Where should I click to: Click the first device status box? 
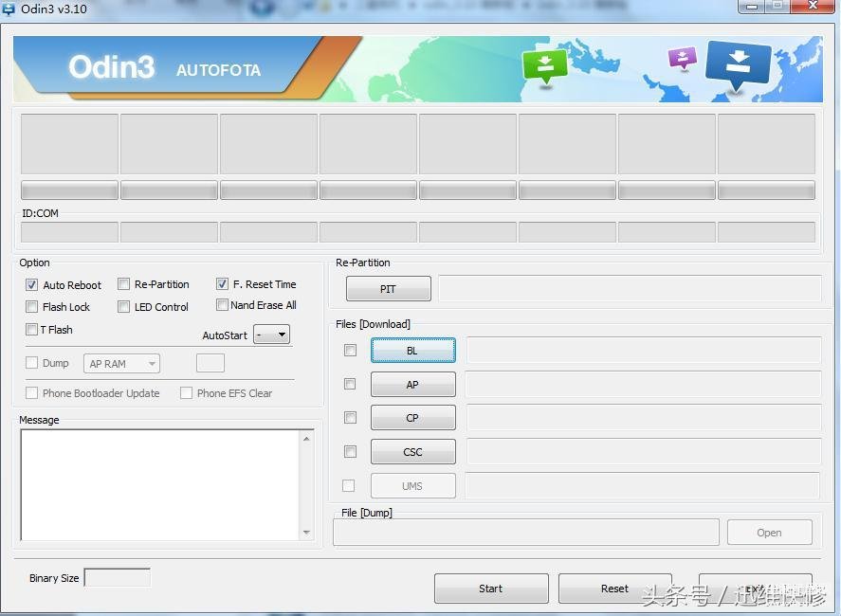coord(70,144)
